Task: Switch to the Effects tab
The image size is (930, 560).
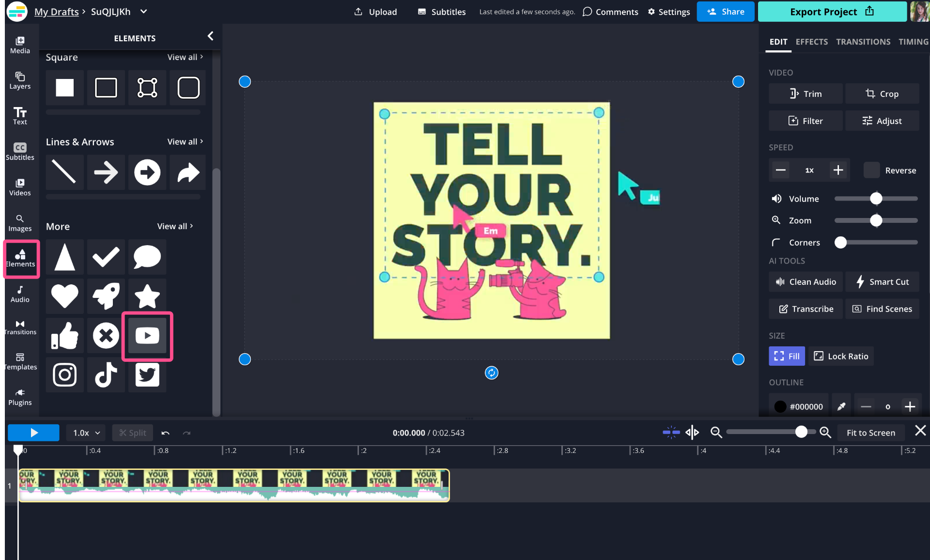Action: pyautogui.click(x=811, y=42)
